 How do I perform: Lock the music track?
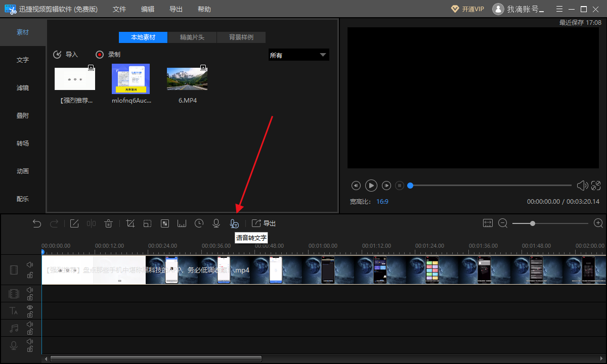coord(30,332)
